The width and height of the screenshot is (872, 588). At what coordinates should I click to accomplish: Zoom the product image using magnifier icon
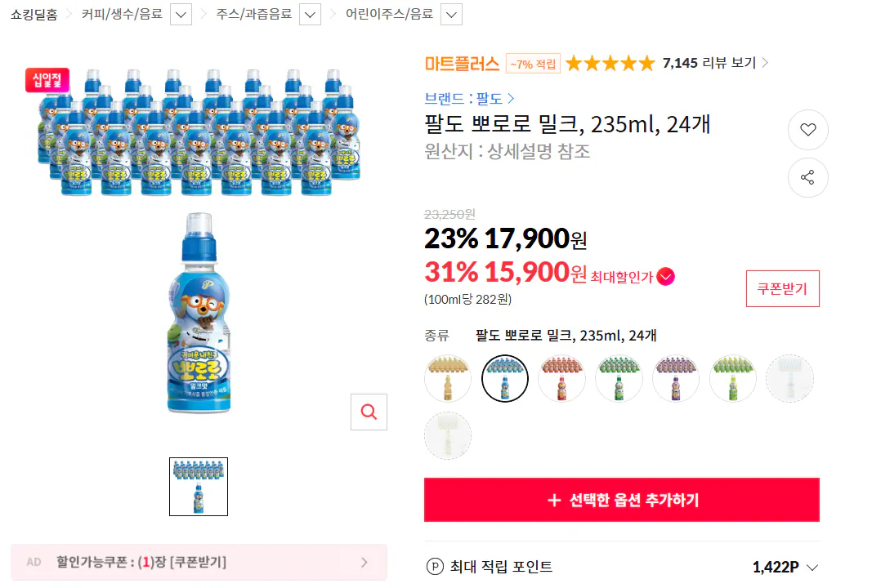click(369, 412)
